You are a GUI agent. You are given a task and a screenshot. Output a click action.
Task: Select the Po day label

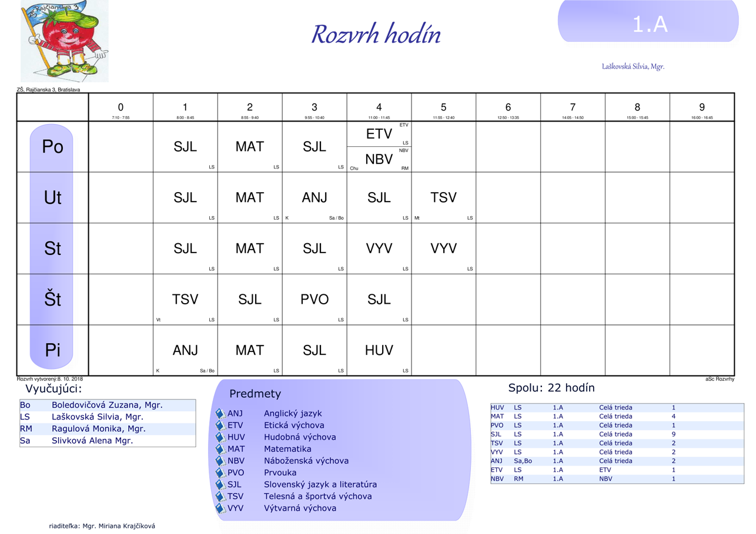click(52, 146)
